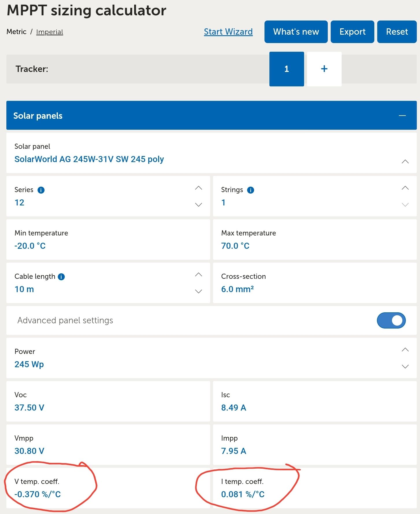
Task: Click the What's new button
Action: pyautogui.click(x=296, y=31)
